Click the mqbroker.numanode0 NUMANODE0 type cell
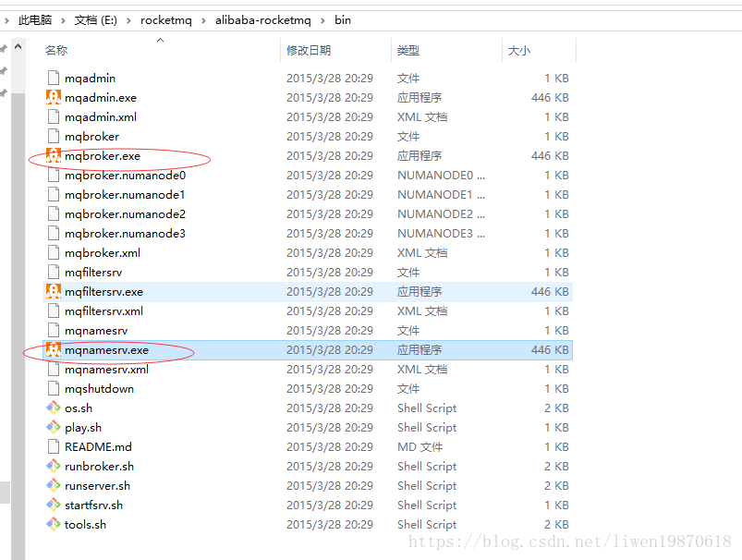Image resolution: width=742 pixels, height=560 pixels. pyautogui.click(x=441, y=176)
